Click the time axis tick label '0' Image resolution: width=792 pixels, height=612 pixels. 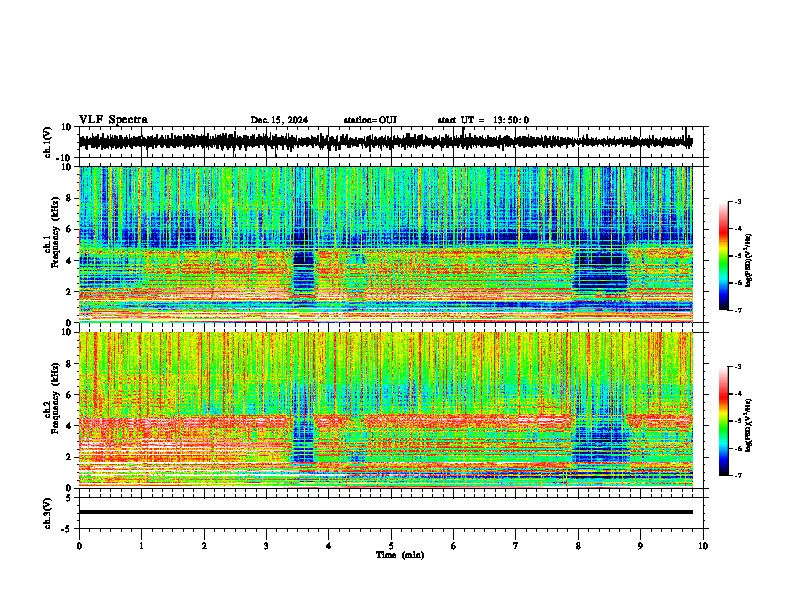(79, 546)
